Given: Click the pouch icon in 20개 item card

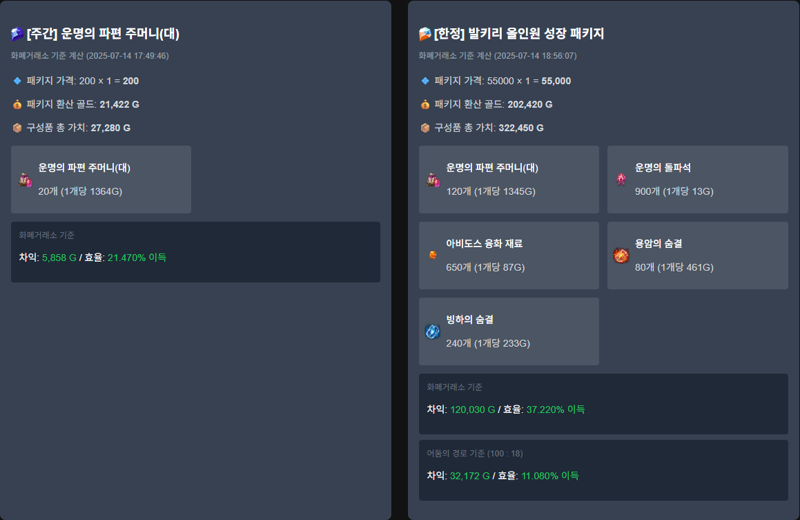Looking at the screenshot, I should [25, 180].
